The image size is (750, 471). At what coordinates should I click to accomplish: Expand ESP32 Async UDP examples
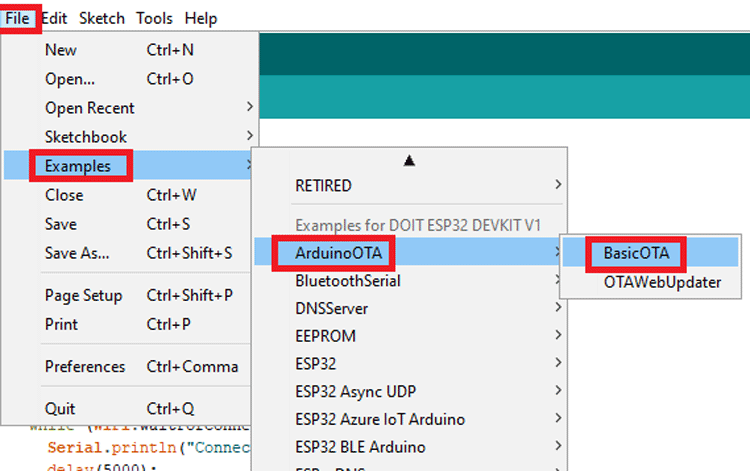tap(409, 392)
